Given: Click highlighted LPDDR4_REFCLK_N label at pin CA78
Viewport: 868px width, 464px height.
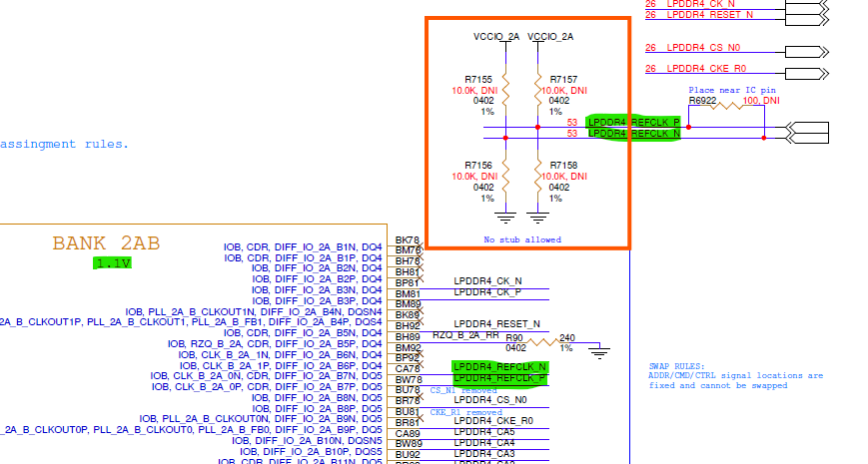Looking at the screenshot, I should click(499, 367).
